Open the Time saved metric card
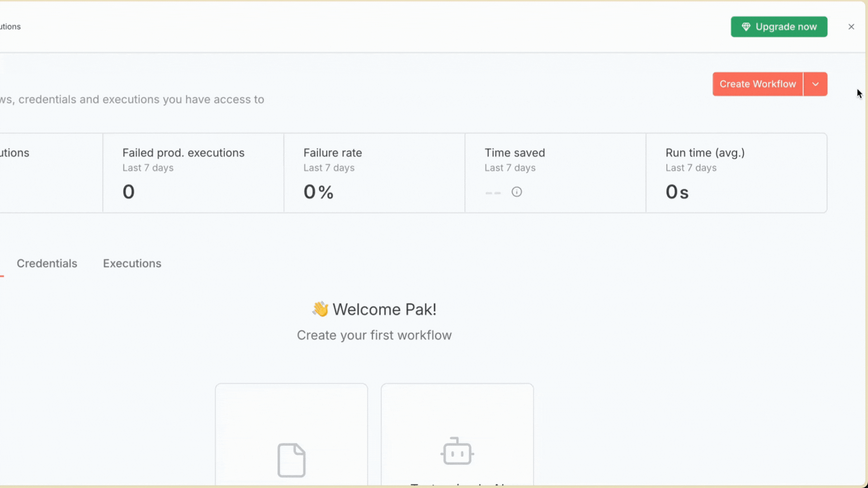The image size is (868, 488). [555, 173]
